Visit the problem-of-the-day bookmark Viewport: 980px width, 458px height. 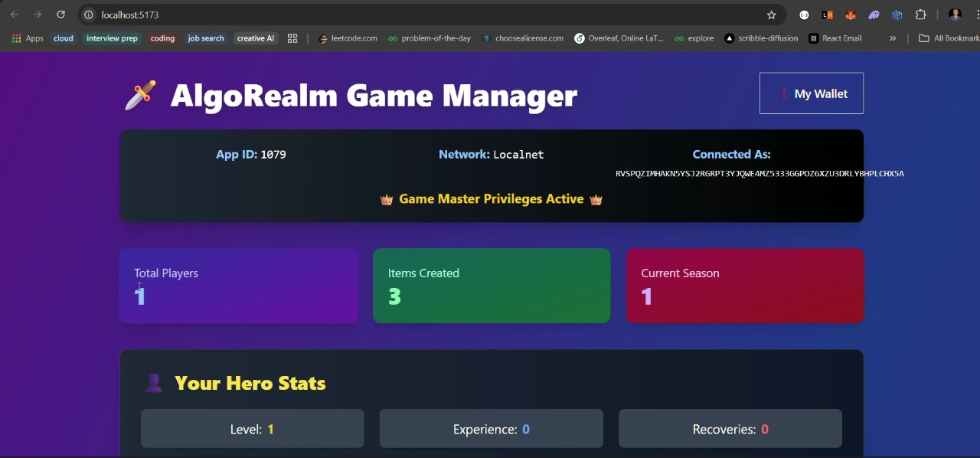click(x=430, y=38)
